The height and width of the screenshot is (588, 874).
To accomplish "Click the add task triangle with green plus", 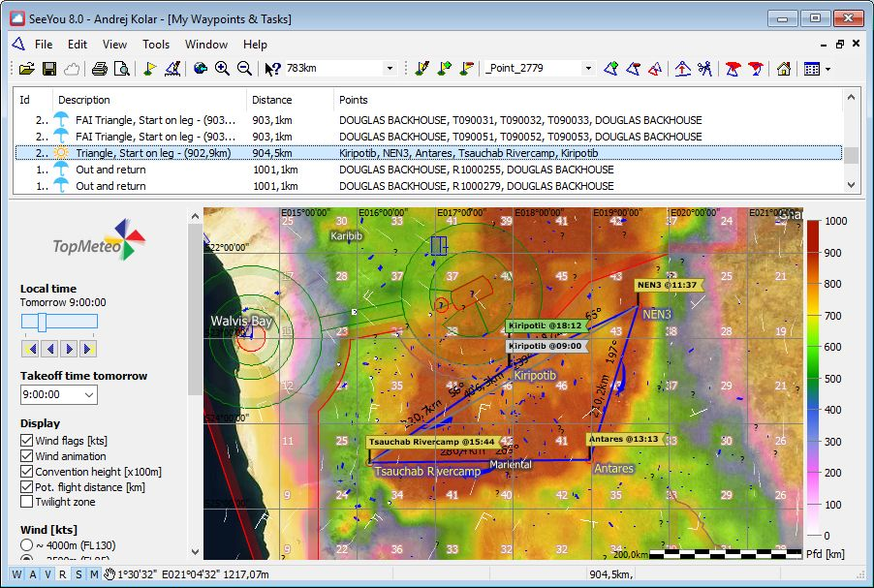I will click(x=610, y=69).
